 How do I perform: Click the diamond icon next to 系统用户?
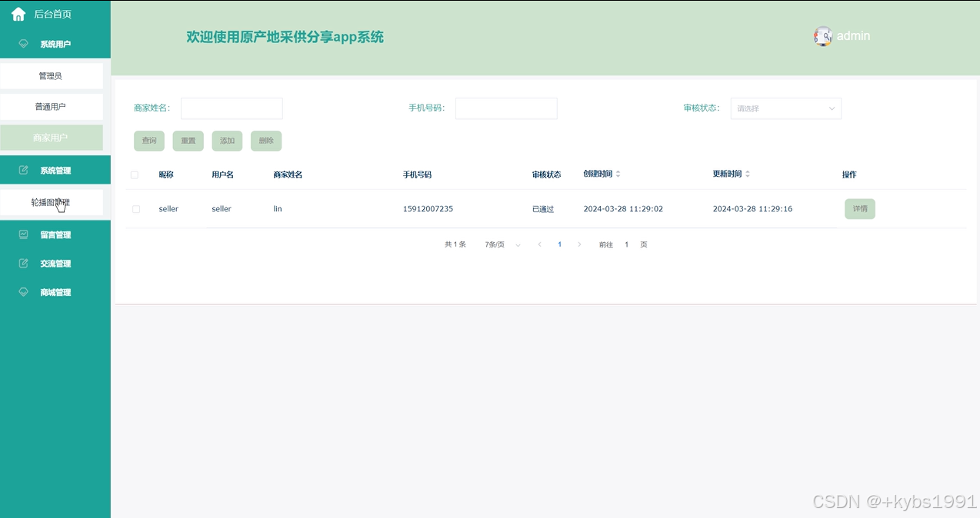click(x=23, y=44)
